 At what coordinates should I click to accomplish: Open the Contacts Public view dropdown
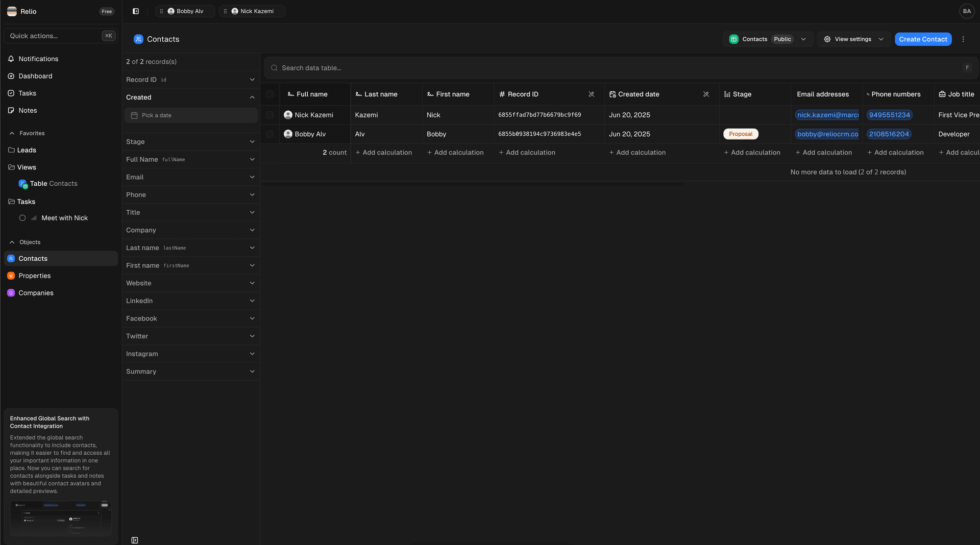pyautogui.click(x=803, y=39)
